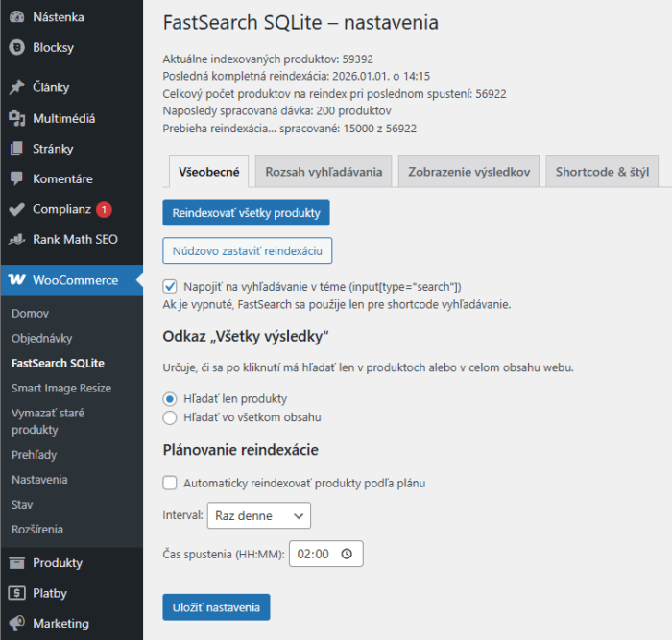Click the red Complianz notification badge
Screen dimensions: 672x640
click(x=104, y=209)
